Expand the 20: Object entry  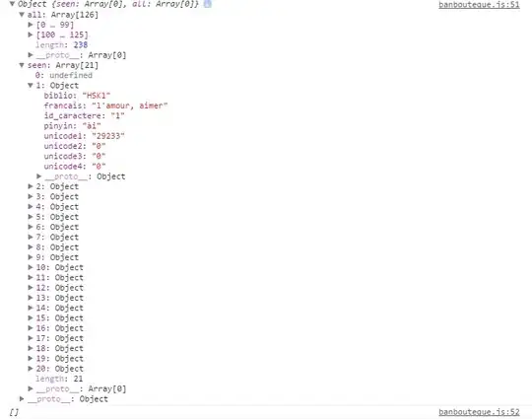coord(31,369)
